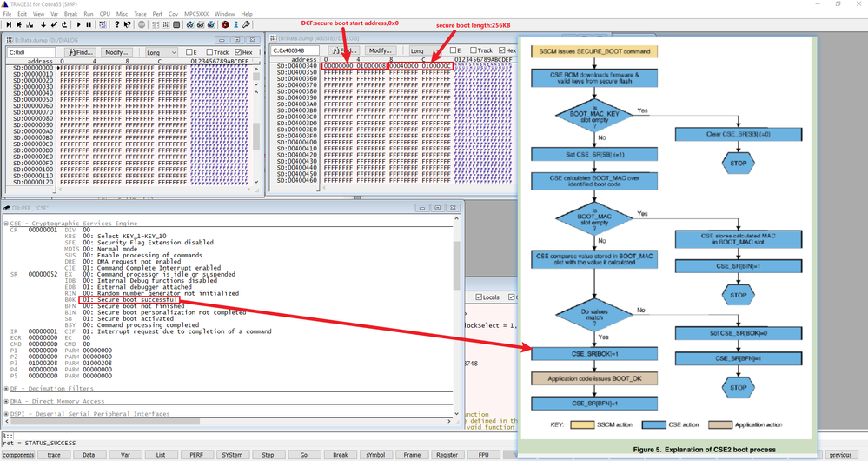Enable Track in Data.dump (400318) window

[474, 50]
